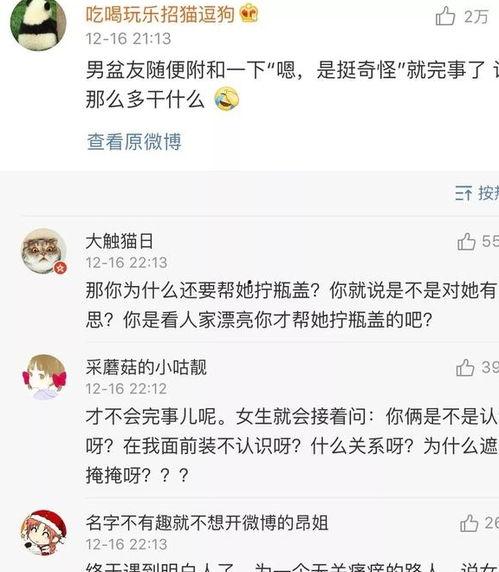The width and height of the screenshot is (499, 572).
Task: Open comment starting 才不会完事儿呢
Action: point(292,446)
